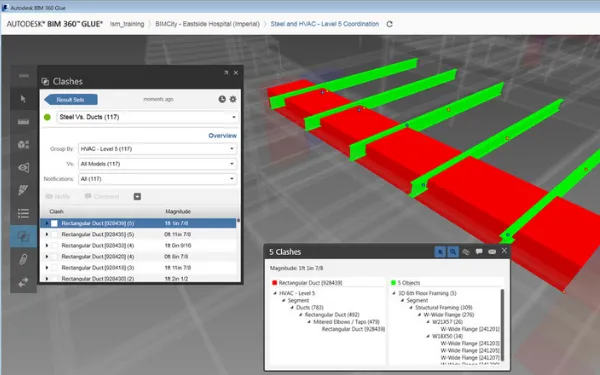Click the Autodesk BIM 360 Glue title bar icon

point(5,7)
